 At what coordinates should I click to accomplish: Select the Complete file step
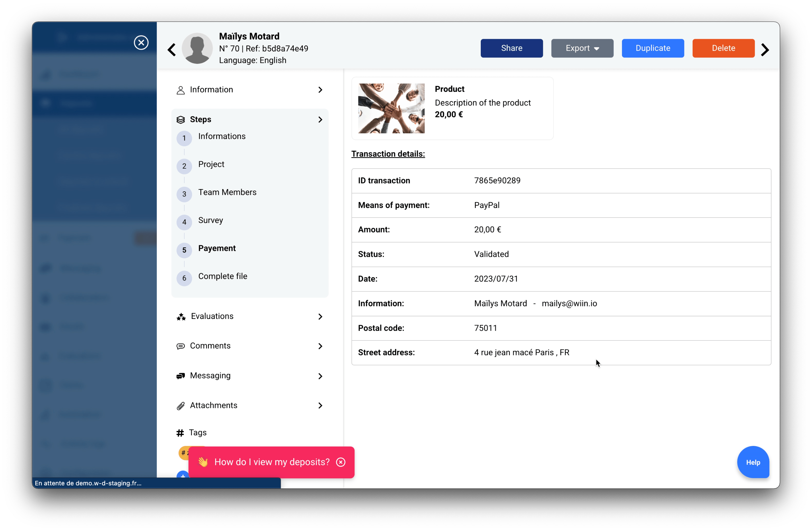223,276
